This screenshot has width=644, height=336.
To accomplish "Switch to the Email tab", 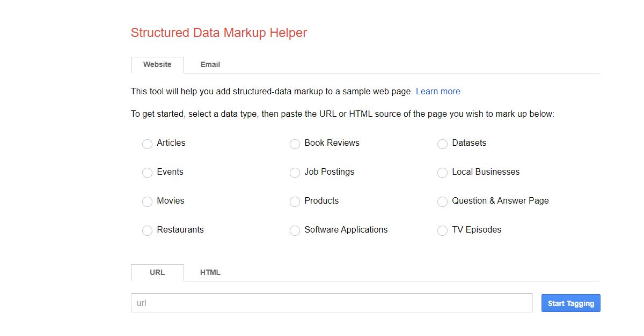I will tap(210, 64).
